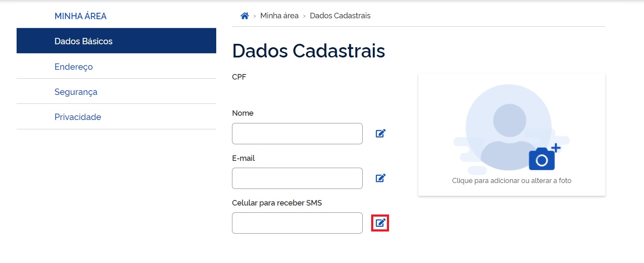Click the profile avatar placeholder image
The height and width of the screenshot is (263, 644).
508,128
